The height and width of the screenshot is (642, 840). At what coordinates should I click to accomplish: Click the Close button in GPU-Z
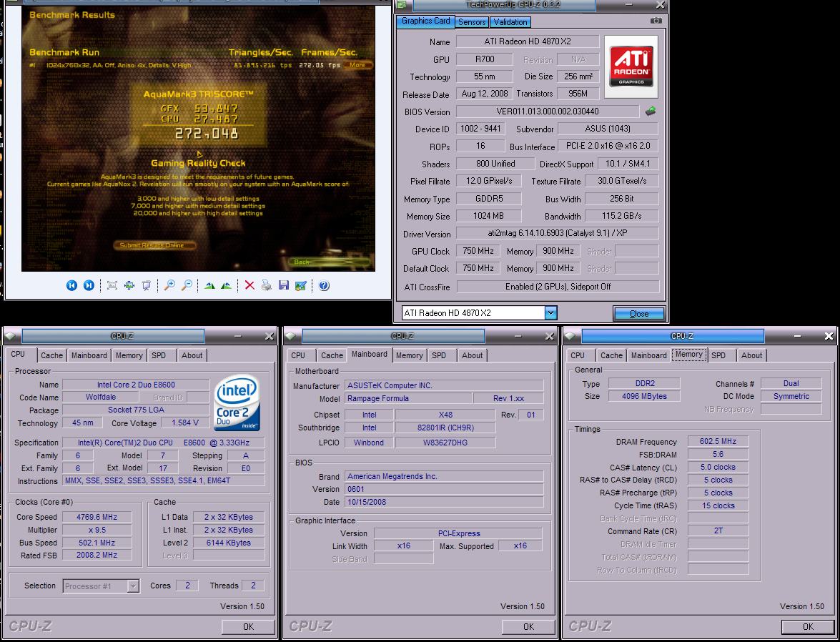click(x=639, y=314)
